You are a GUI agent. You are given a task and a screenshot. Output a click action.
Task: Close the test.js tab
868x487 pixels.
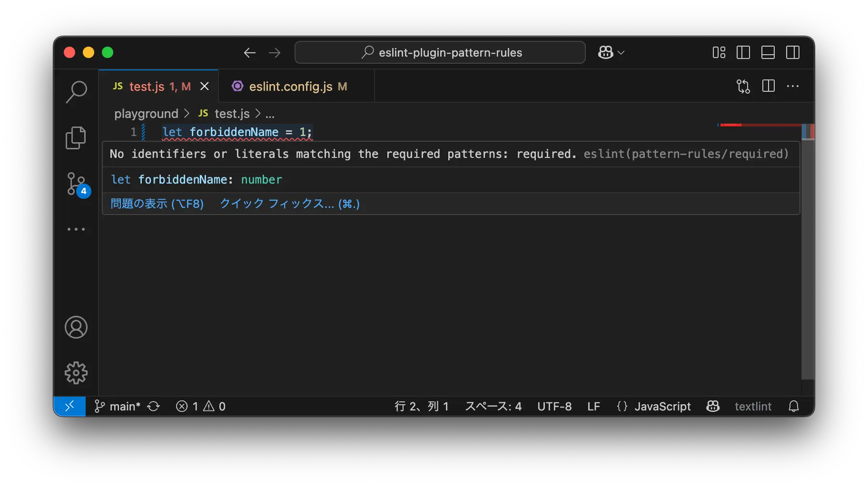pos(205,86)
